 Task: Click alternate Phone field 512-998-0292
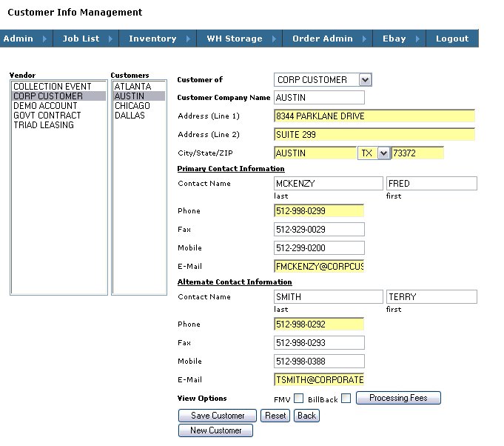319,324
